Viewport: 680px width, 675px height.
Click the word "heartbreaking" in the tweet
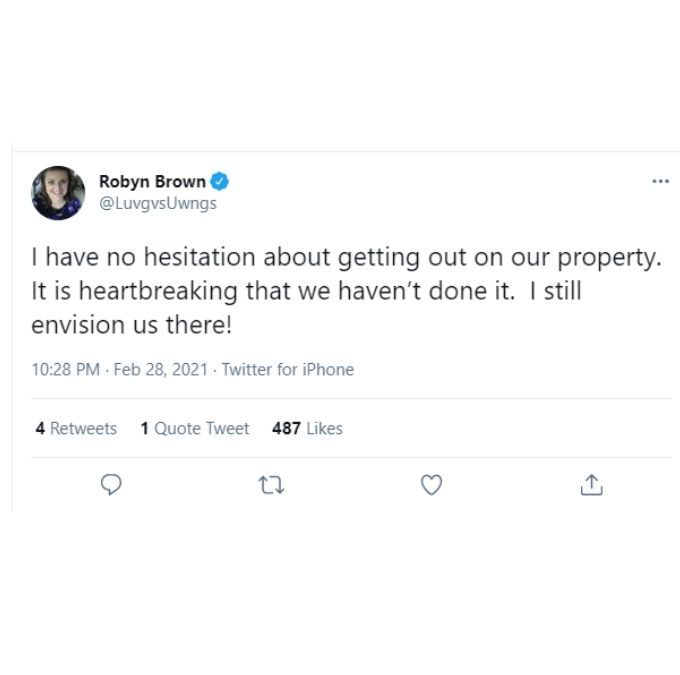pos(158,291)
